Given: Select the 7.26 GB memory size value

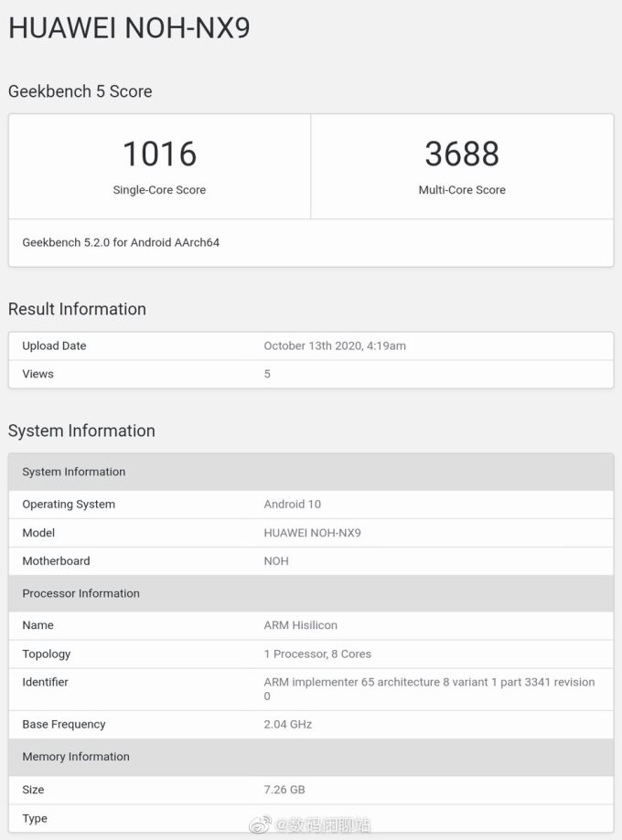Looking at the screenshot, I should [x=284, y=790].
